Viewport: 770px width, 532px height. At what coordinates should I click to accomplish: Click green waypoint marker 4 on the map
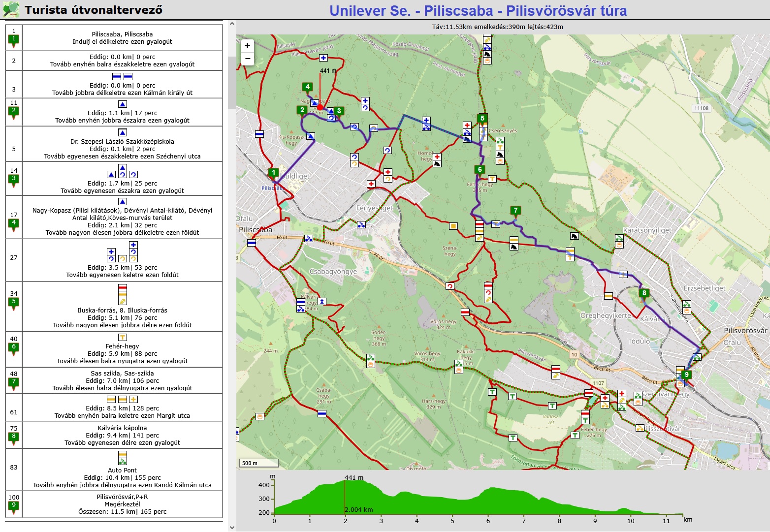pos(308,88)
